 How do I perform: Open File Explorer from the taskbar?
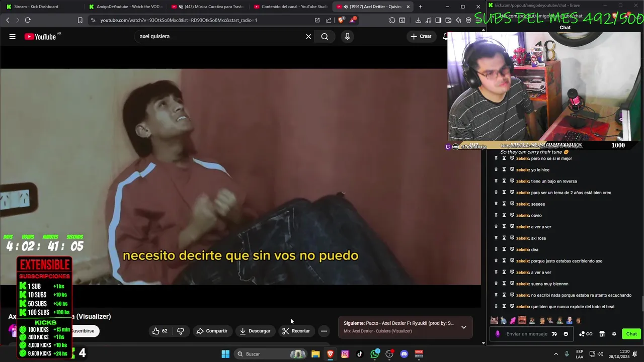pyautogui.click(x=315, y=354)
